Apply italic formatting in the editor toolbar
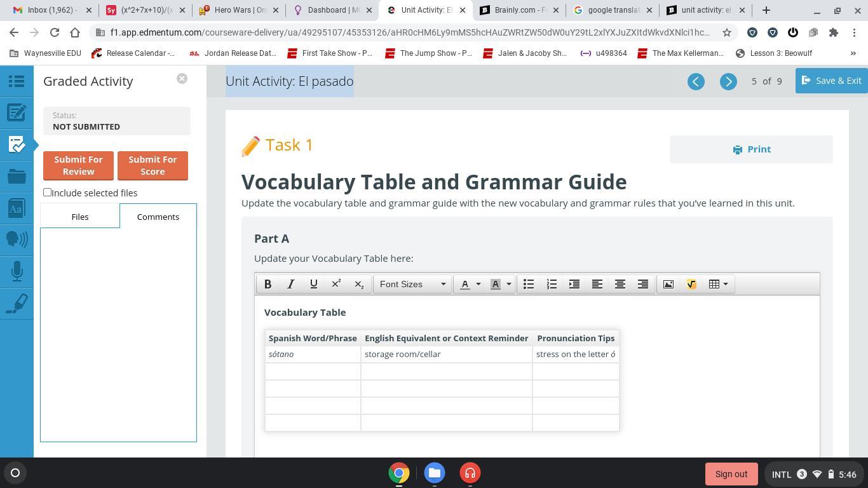Viewport: 868px width, 488px height. [290, 284]
